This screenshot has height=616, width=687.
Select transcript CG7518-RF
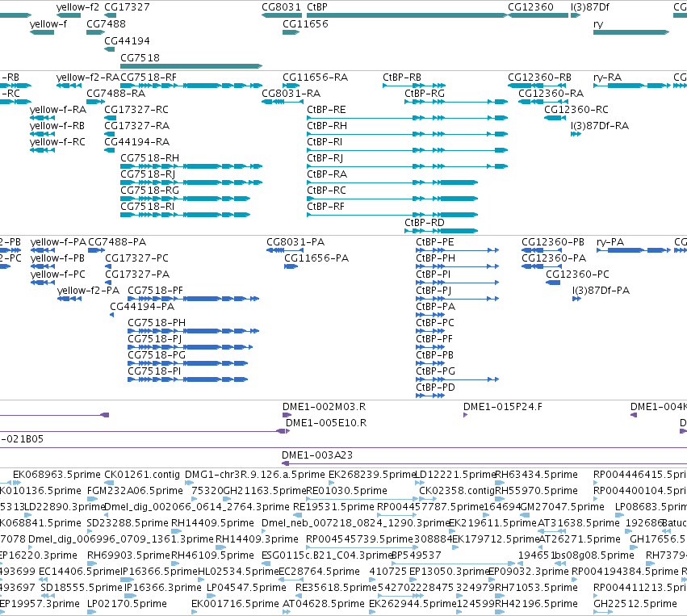[191, 86]
